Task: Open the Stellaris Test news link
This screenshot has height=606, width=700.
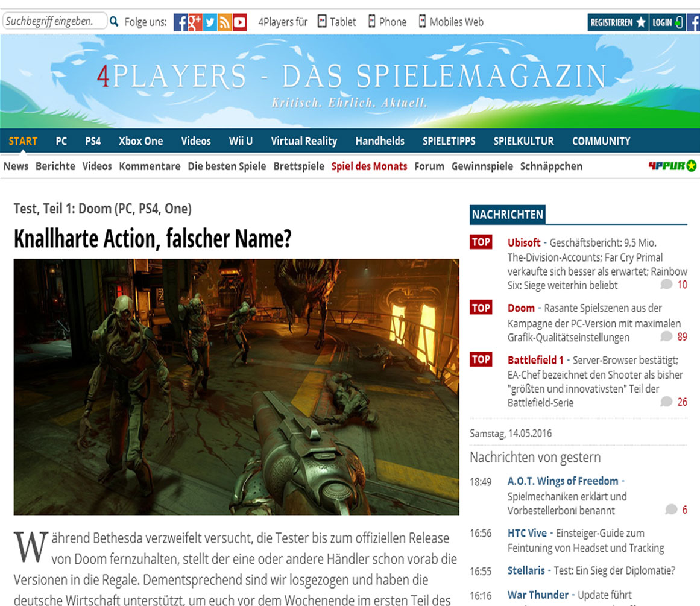Action: [591, 570]
